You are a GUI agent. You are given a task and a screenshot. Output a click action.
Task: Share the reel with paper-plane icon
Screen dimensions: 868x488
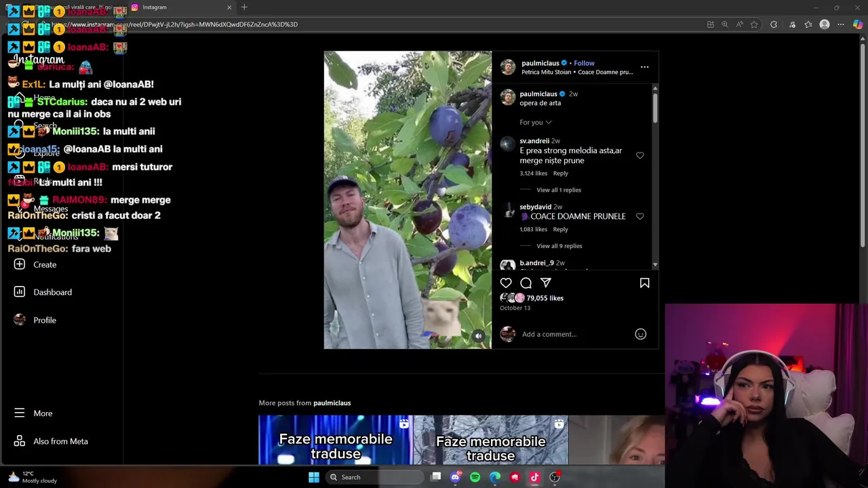(546, 283)
